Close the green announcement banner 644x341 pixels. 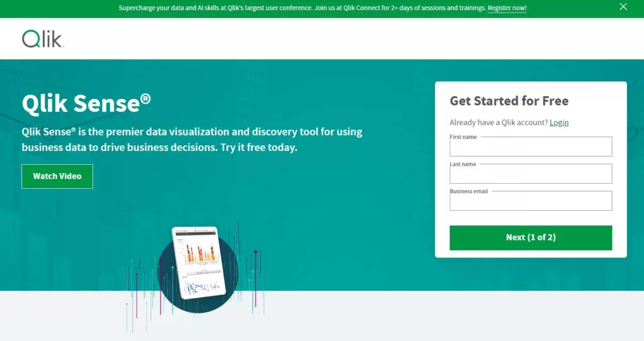623,6
